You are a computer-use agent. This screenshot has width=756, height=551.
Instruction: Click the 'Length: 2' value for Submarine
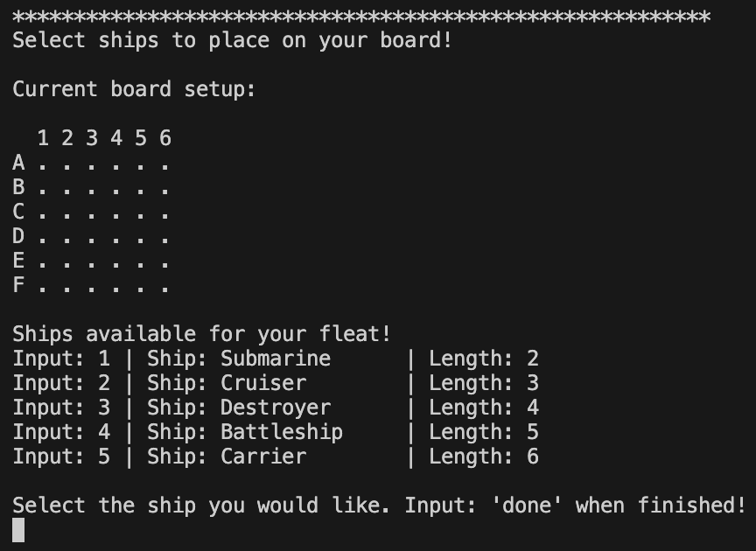484,359
